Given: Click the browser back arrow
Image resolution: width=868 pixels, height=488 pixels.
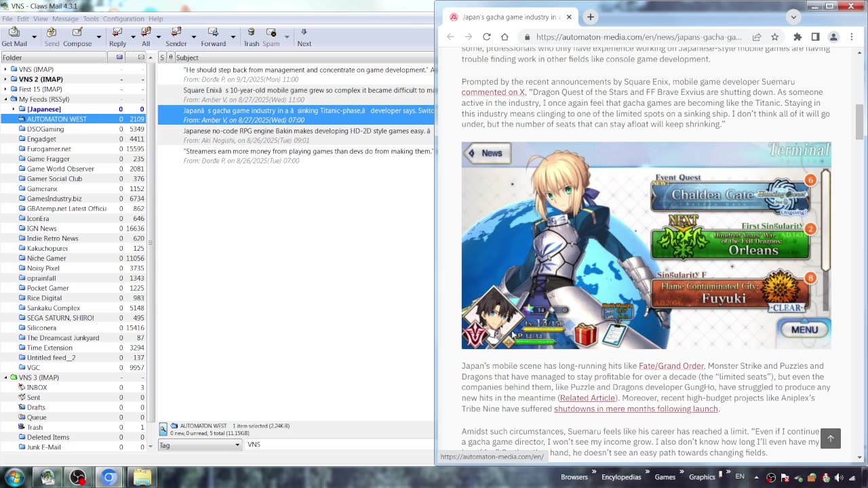Looking at the screenshot, I should click(x=450, y=37).
